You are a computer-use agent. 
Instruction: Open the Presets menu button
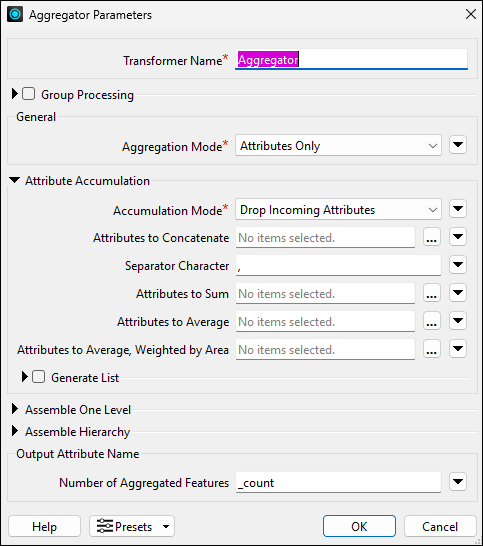coord(132,526)
